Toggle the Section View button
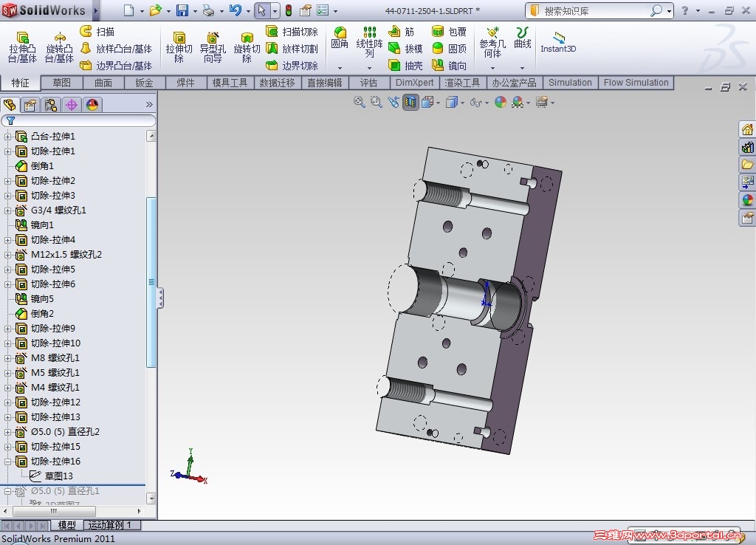The height and width of the screenshot is (545, 756). 410,102
